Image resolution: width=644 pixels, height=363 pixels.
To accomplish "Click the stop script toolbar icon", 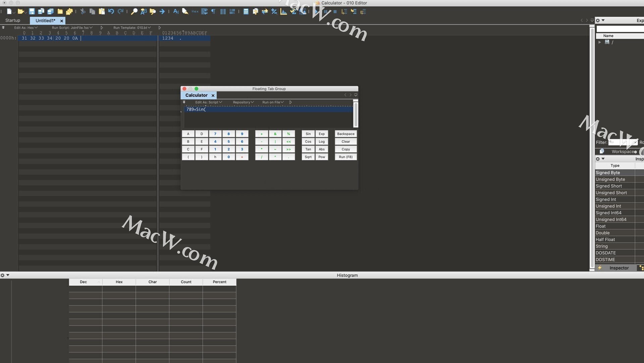I will (x=335, y=11).
